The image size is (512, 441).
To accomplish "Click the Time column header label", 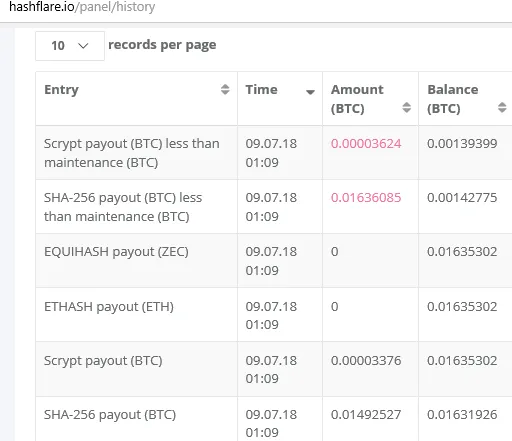I will pyautogui.click(x=261, y=90).
